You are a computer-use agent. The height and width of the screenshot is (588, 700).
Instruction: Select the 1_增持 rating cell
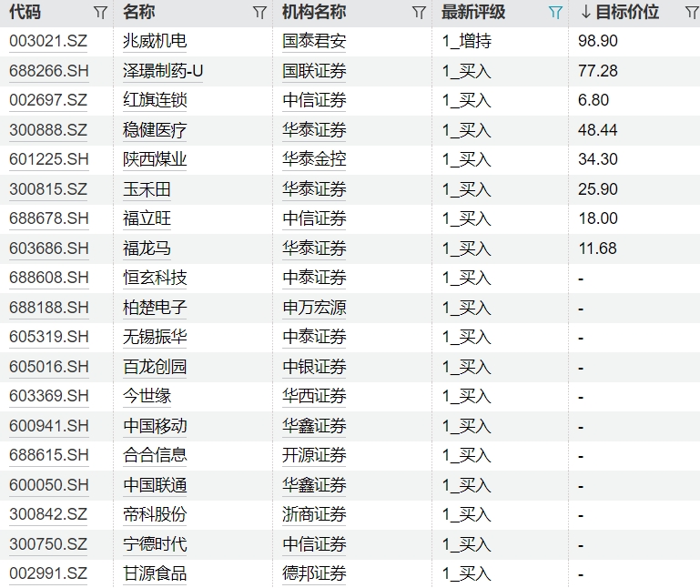pyautogui.click(x=466, y=42)
